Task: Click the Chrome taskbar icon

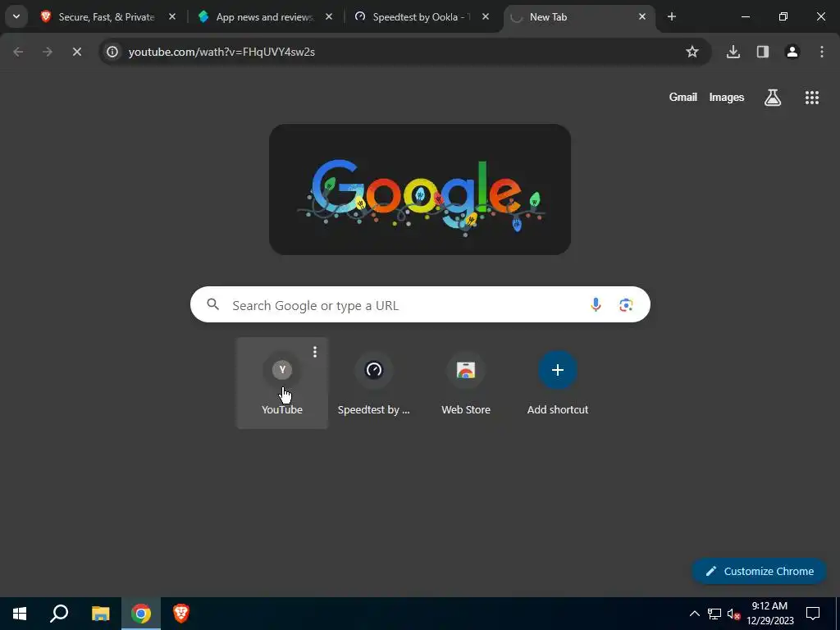Action: [x=141, y=614]
